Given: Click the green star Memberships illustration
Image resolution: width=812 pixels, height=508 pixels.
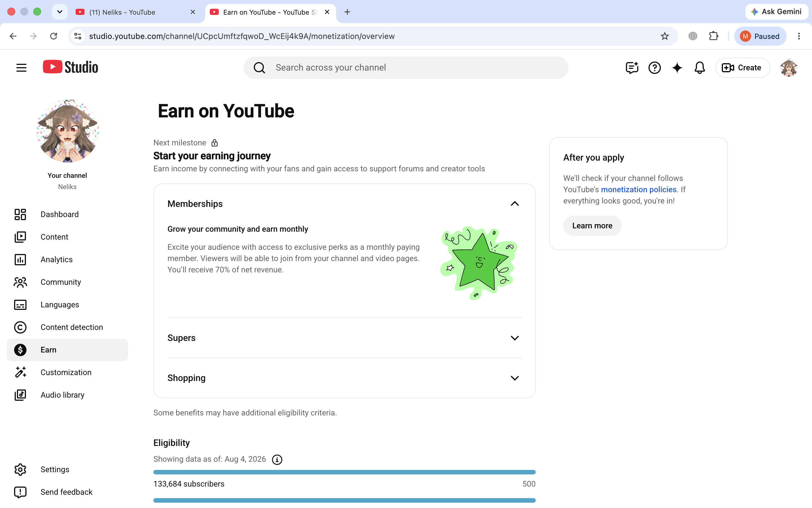Looking at the screenshot, I should (479, 263).
